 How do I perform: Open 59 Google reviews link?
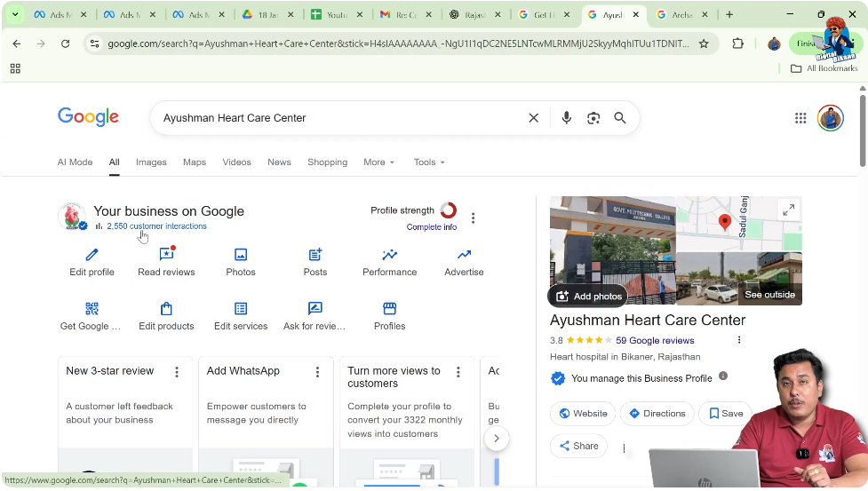(655, 340)
